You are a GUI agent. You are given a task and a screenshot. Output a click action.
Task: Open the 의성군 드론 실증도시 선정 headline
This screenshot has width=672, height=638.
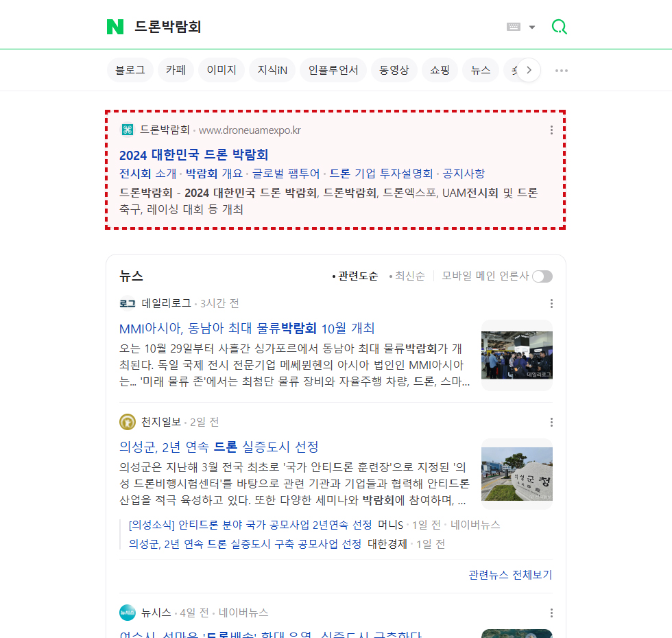[x=219, y=447]
